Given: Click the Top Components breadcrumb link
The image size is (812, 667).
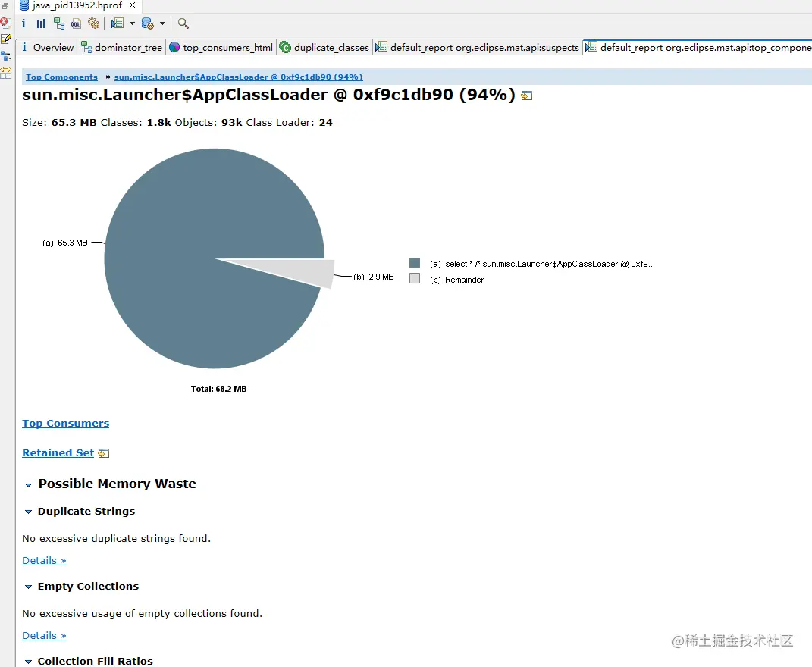Looking at the screenshot, I should point(61,77).
